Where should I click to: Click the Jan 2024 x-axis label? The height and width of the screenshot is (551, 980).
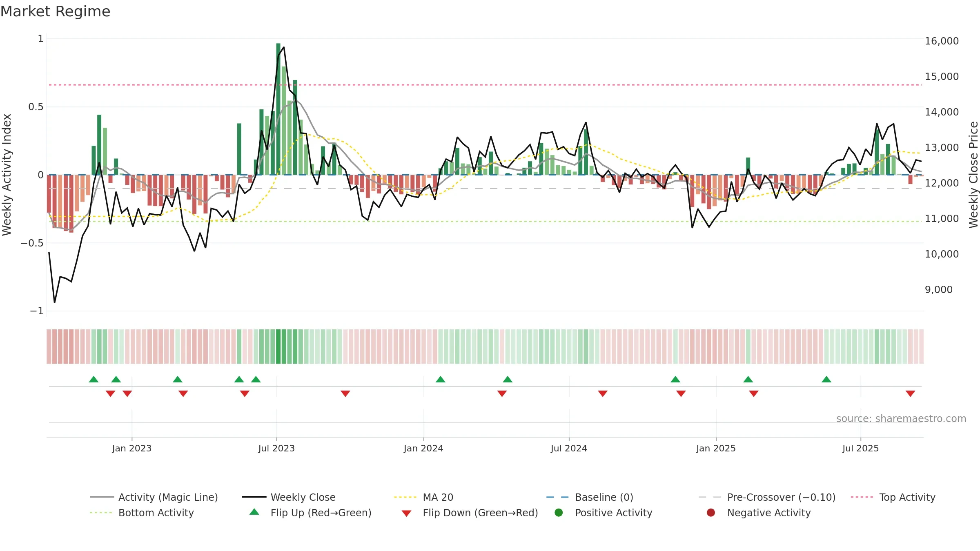[423, 448]
